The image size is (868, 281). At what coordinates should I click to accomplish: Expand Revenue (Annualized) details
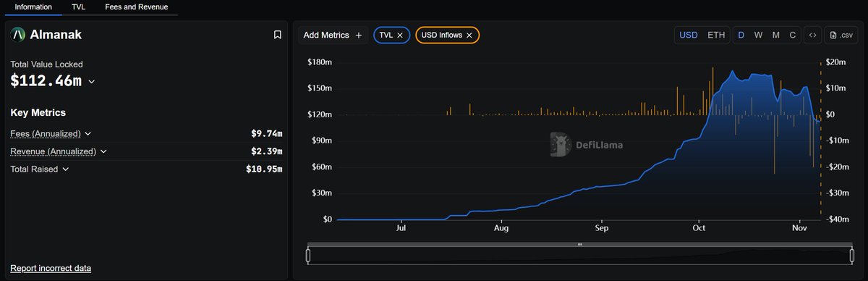click(103, 151)
